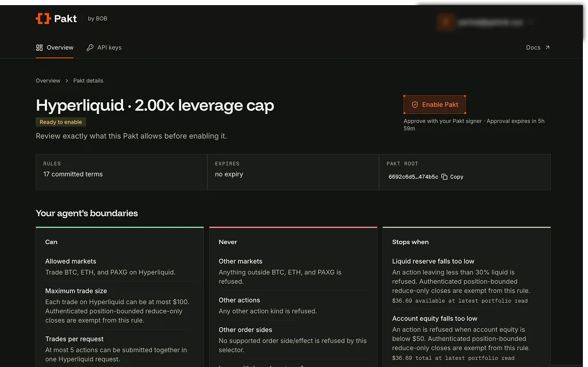Click the copy clipboard icon beside Pakt root
The image size is (588, 367).
[x=444, y=177]
